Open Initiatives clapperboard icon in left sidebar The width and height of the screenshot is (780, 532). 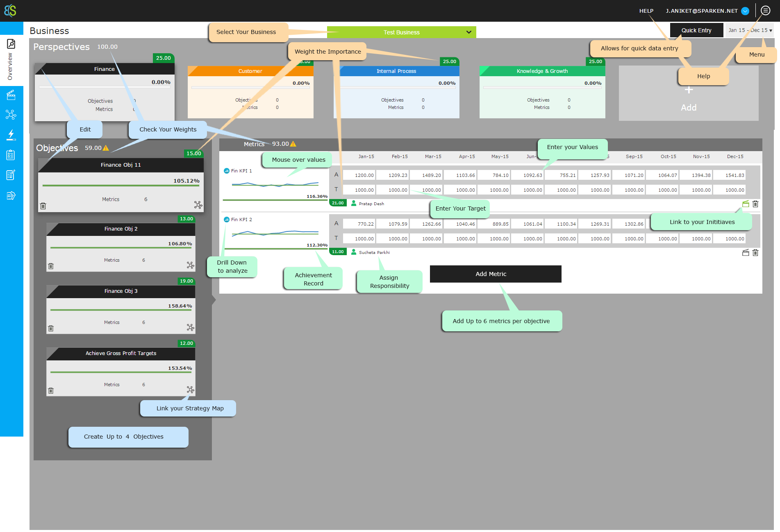[x=11, y=95]
